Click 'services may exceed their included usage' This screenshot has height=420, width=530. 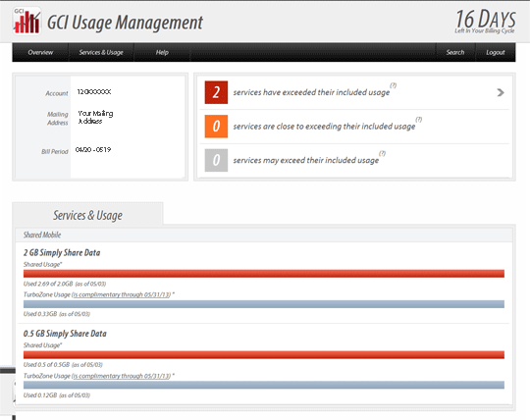(306, 160)
